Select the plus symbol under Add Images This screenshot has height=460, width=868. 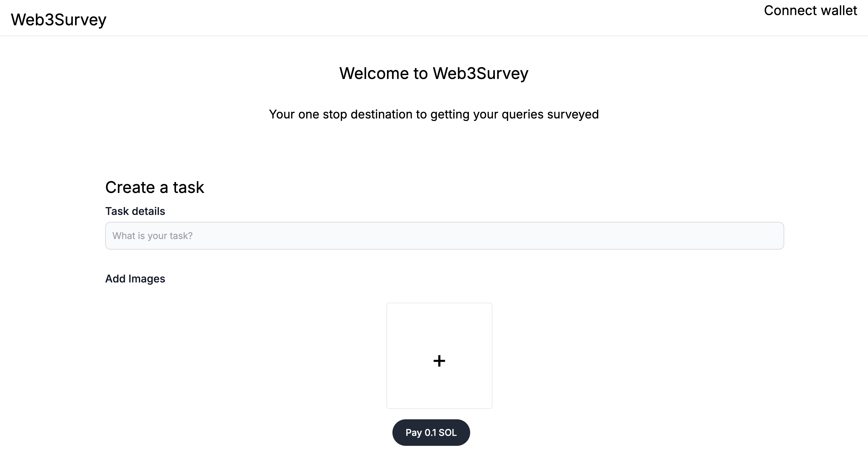pyautogui.click(x=439, y=361)
